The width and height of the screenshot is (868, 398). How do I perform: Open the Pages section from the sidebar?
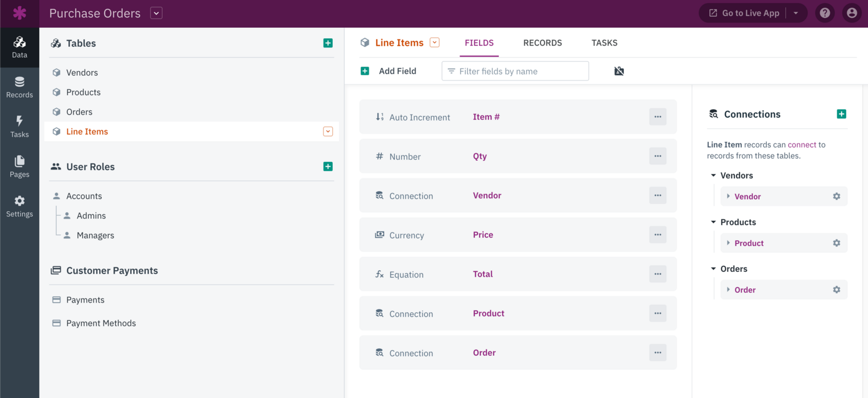click(x=20, y=167)
